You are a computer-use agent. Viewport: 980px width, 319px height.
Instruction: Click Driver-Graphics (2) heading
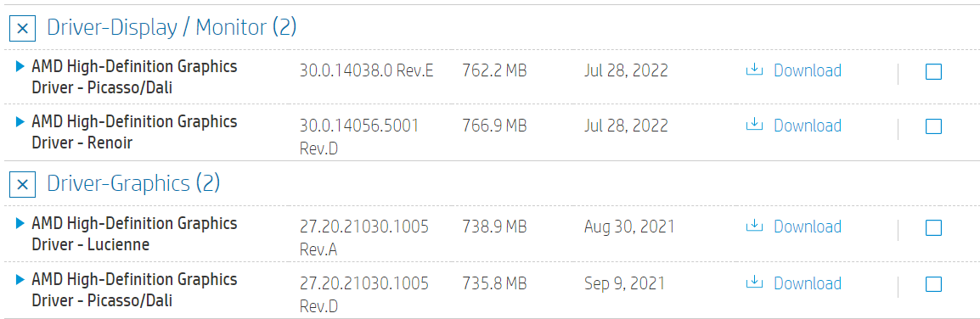[133, 183]
